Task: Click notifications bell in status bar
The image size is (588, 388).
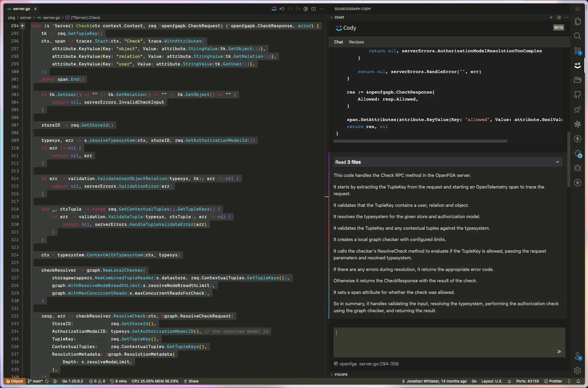Action: pos(578,381)
